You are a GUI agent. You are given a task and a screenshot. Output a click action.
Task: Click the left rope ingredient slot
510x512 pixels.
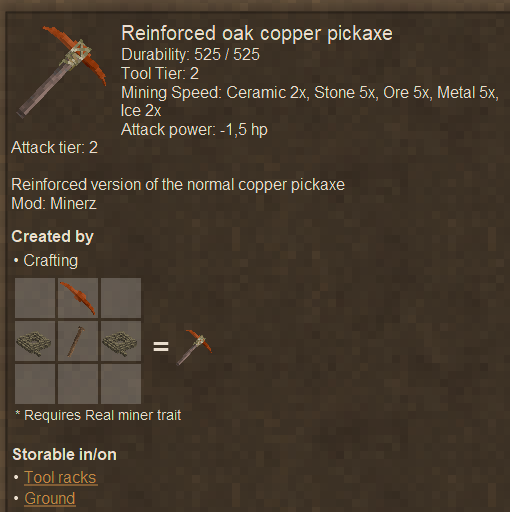pyautogui.click(x=35, y=341)
